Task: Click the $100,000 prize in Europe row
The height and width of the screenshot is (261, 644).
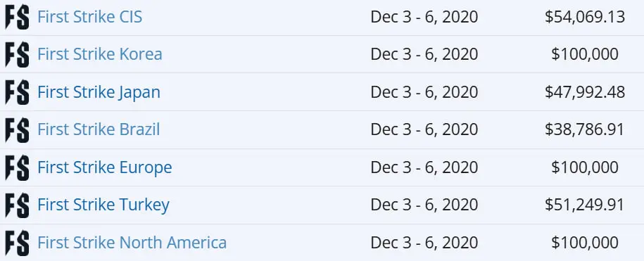Action: (585, 168)
